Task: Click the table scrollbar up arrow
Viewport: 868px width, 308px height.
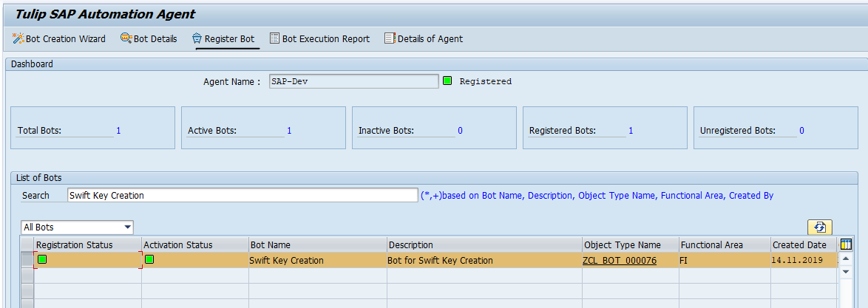Action: (846, 259)
